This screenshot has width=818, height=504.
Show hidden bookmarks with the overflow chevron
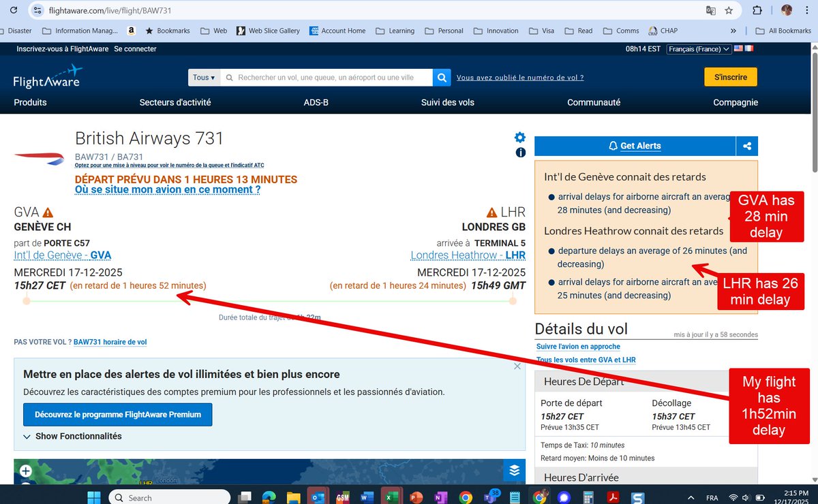733,31
